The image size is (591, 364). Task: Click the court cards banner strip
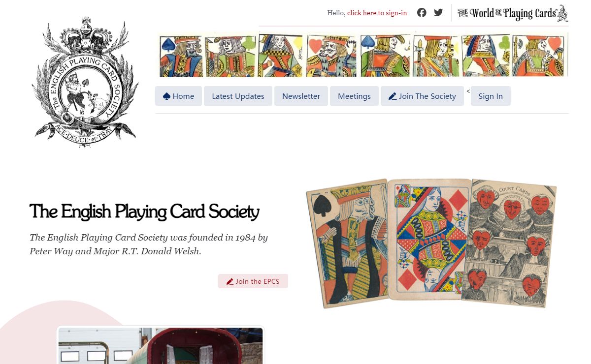[363, 55]
